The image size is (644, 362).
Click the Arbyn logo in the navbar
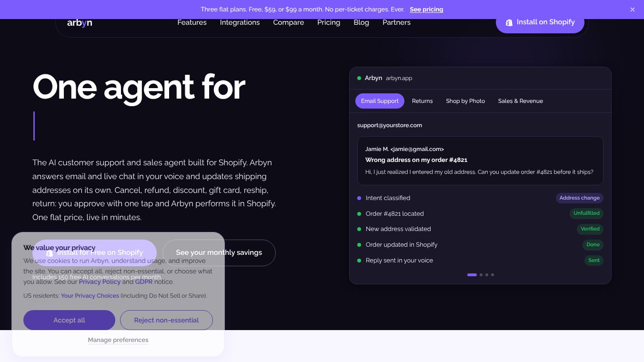[x=80, y=22]
